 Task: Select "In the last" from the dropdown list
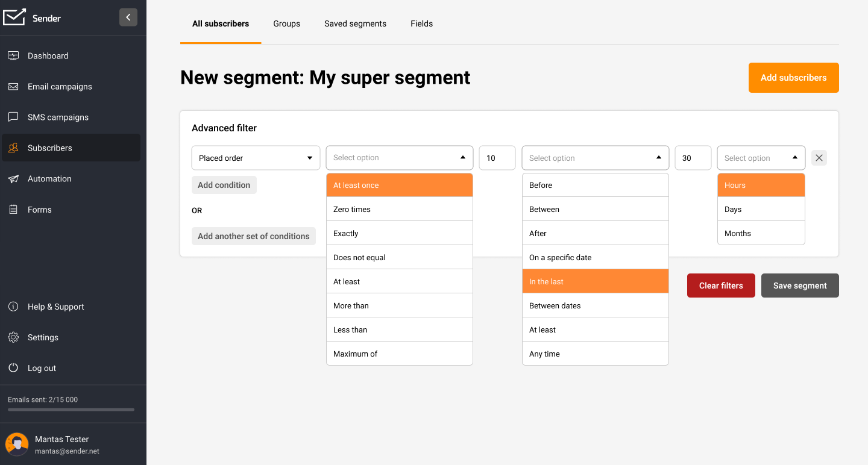[595, 281]
